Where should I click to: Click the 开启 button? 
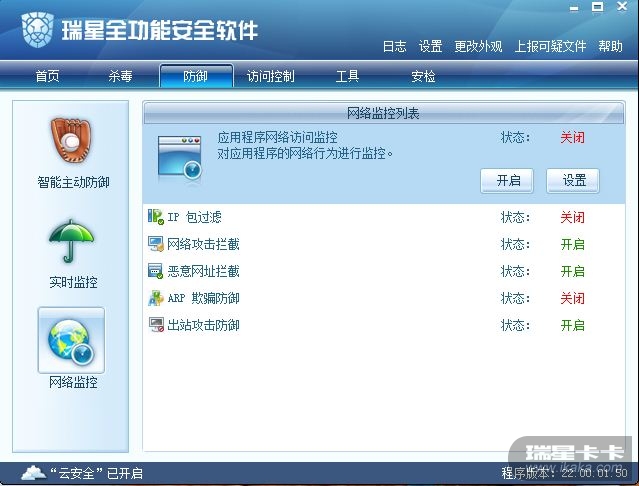[507, 180]
